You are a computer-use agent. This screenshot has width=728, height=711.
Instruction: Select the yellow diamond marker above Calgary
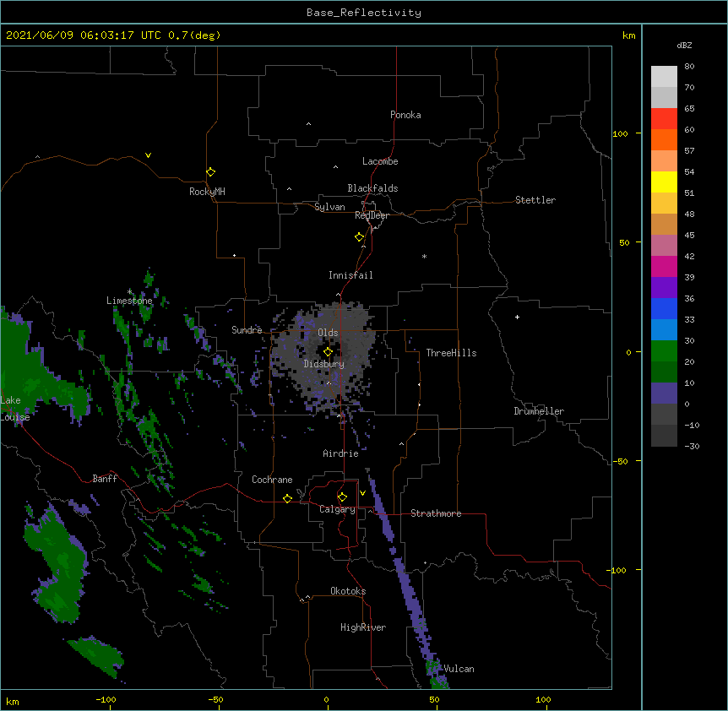342,497
